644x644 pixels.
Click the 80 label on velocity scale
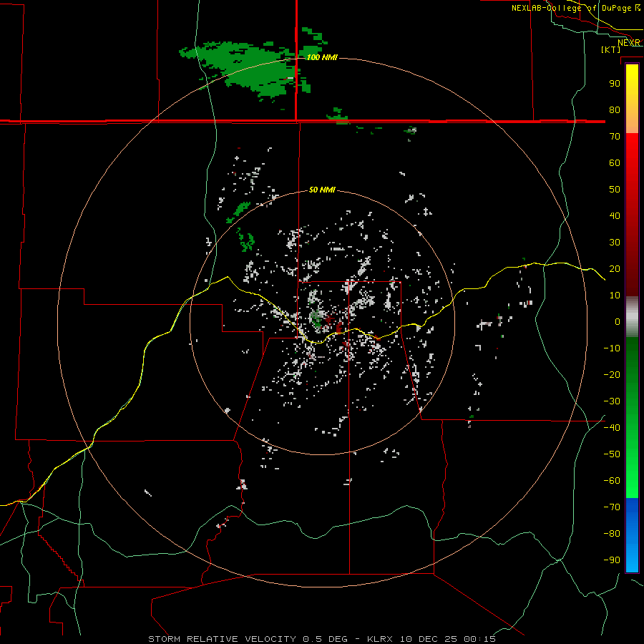tap(615, 110)
